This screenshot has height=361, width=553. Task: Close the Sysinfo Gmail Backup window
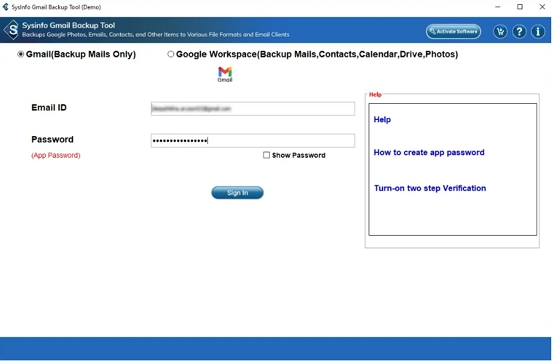542,7
